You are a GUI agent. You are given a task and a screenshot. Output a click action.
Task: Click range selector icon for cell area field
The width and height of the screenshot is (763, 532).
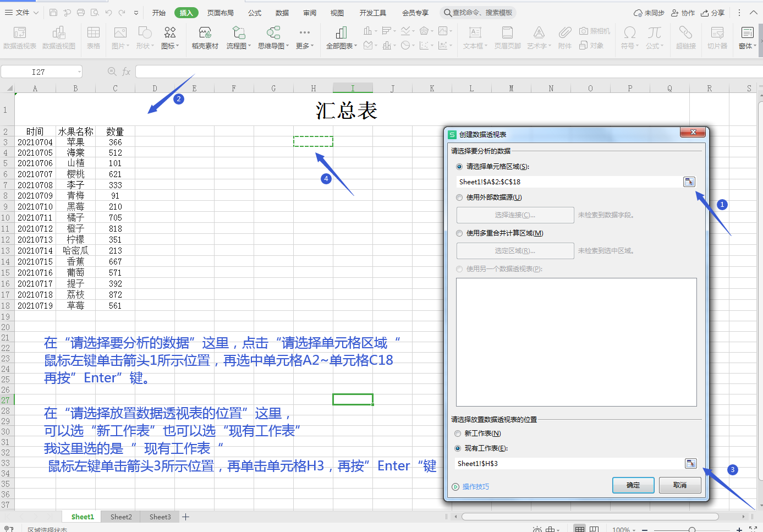pyautogui.click(x=689, y=182)
